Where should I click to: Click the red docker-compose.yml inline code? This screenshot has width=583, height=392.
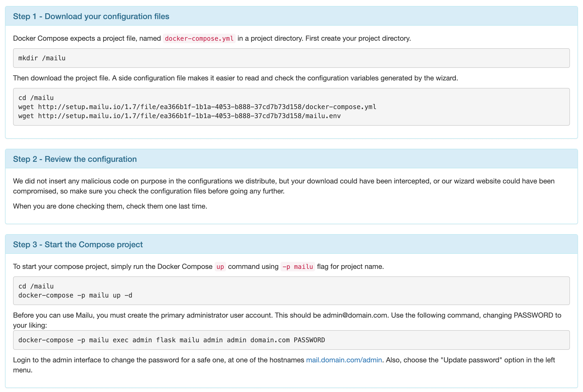click(x=199, y=38)
